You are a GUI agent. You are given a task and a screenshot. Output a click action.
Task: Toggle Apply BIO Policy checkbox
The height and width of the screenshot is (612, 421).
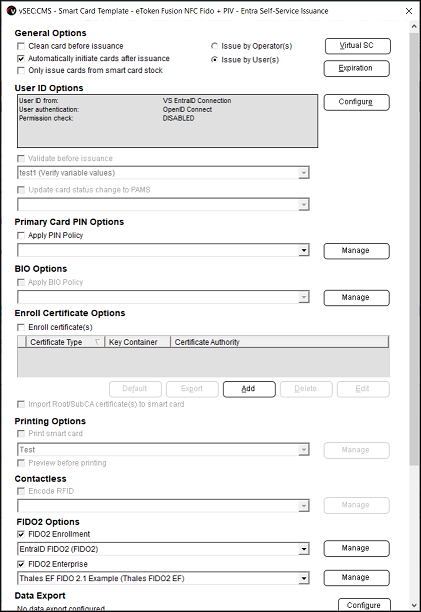point(21,282)
